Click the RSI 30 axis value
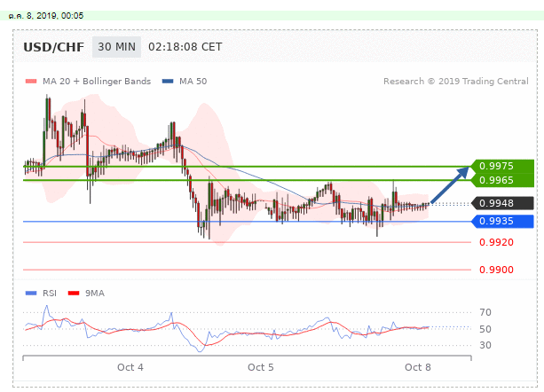Screen dimensions: 544x392 [485, 345]
